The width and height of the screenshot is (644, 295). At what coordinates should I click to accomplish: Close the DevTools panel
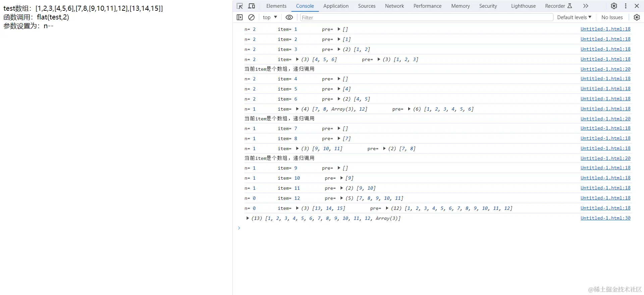(x=637, y=6)
